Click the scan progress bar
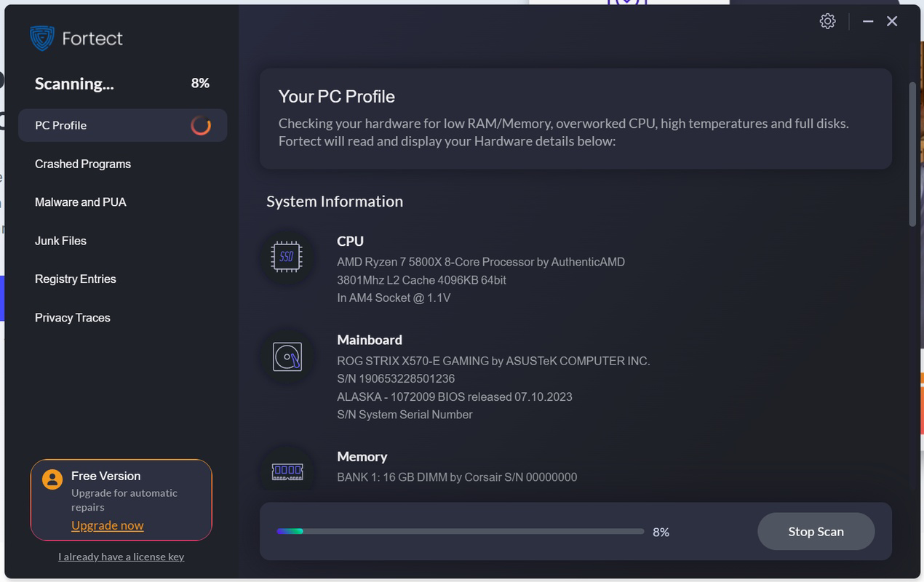The width and height of the screenshot is (924, 582). click(460, 532)
